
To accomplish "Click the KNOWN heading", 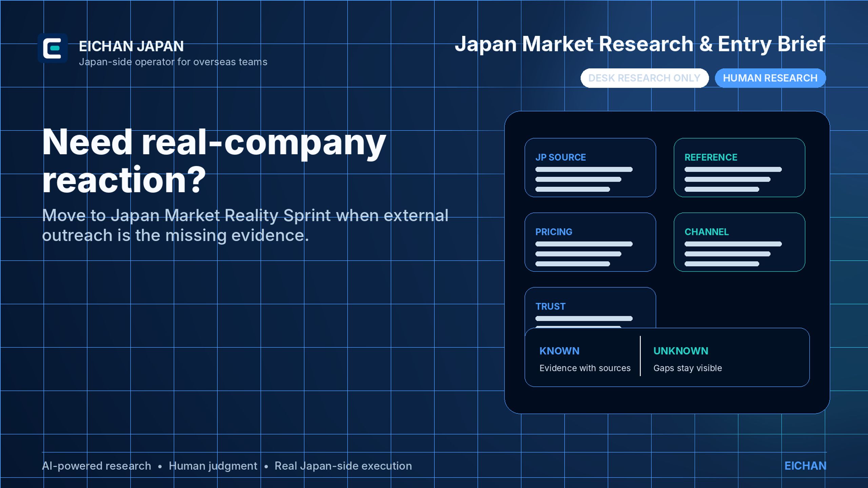I will tap(559, 351).
